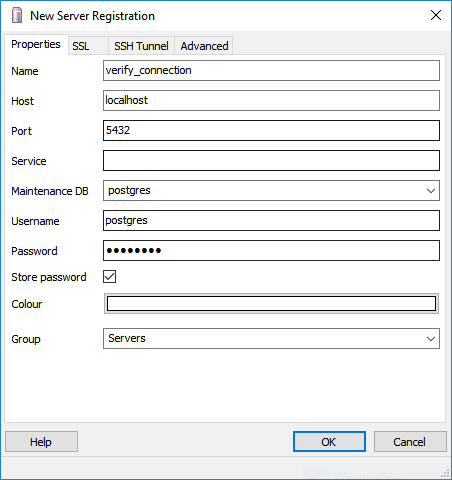Close the New Server Registration dialog
Viewport: 452px width, 480px height.
coord(436,15)
